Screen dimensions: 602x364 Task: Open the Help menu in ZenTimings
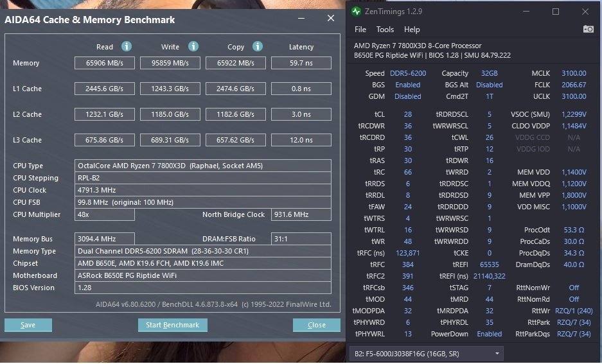click(412, 30)
